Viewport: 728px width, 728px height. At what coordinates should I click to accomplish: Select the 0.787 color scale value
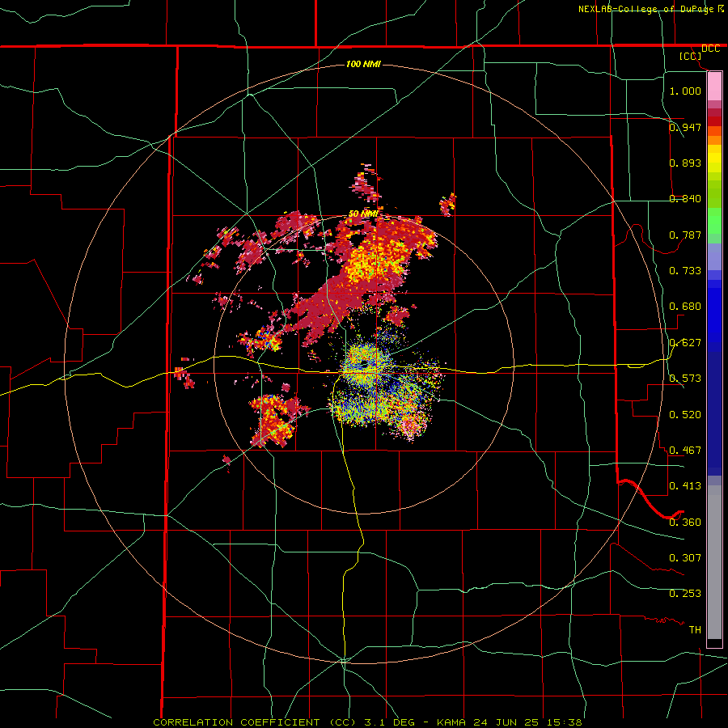[685, 235]
